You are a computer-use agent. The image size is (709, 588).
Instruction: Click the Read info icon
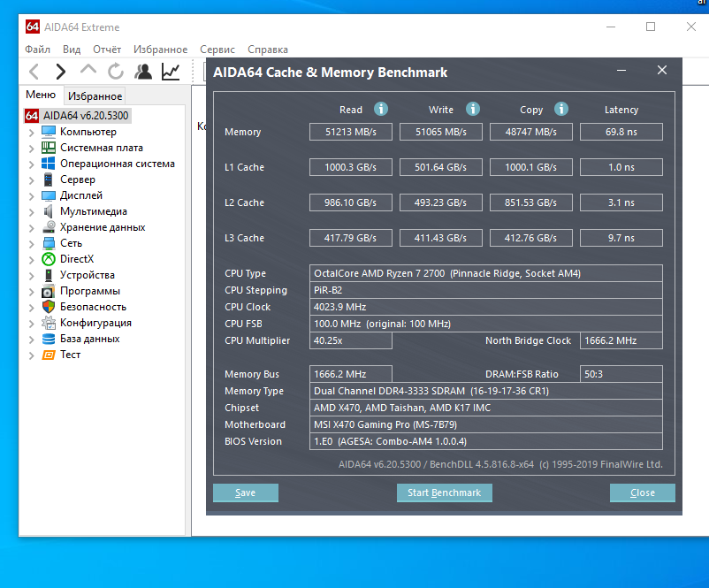pos(381,109)
